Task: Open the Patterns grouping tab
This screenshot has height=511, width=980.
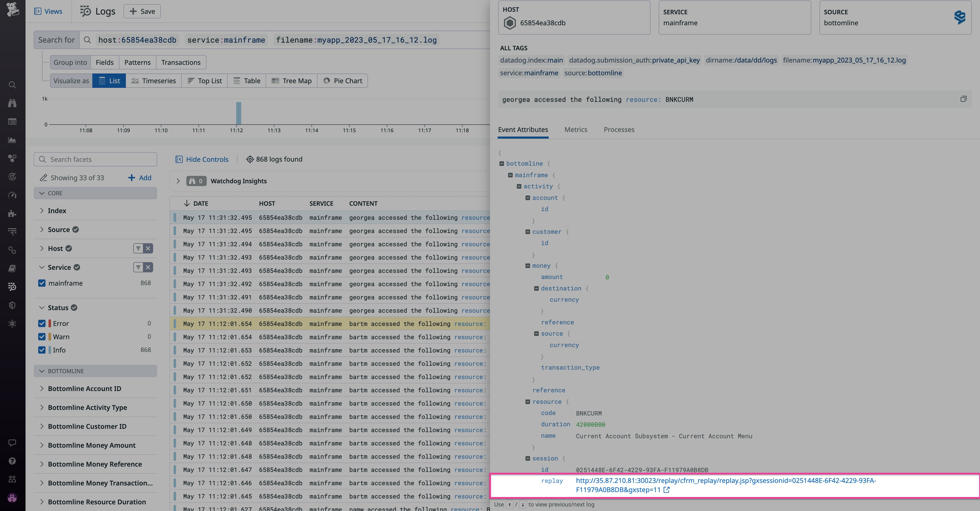Action: click(137, 62)
